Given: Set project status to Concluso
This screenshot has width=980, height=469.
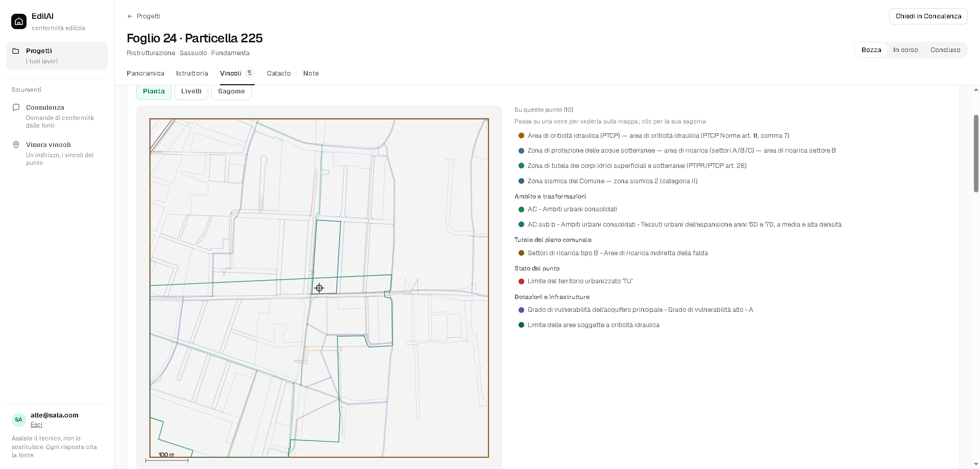Looking at the screenshot, I should tap(945, 50).
